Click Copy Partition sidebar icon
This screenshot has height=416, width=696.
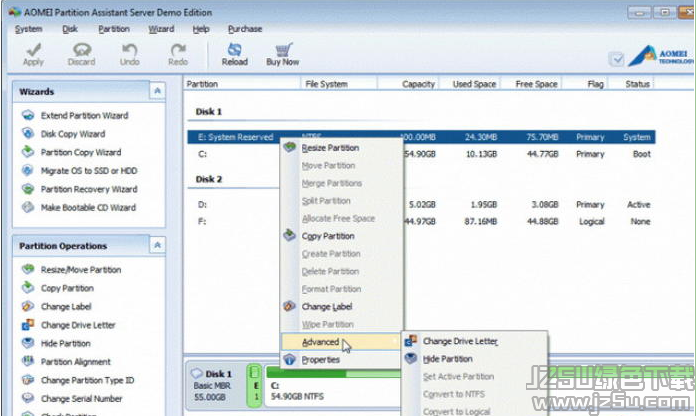point(28,288)
